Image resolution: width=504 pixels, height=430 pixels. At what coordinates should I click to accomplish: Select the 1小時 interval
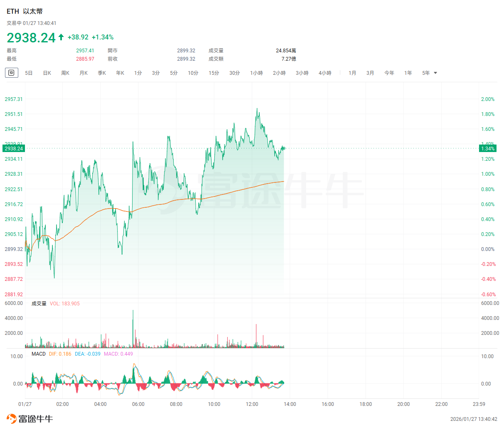click(x=256, y=73)
